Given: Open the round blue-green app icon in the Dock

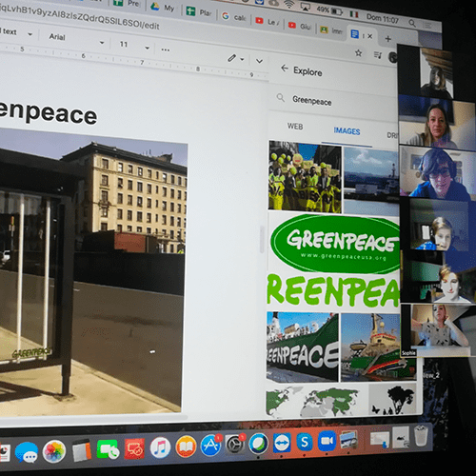Looking at the screenshot, I should [x=258, y=443].
